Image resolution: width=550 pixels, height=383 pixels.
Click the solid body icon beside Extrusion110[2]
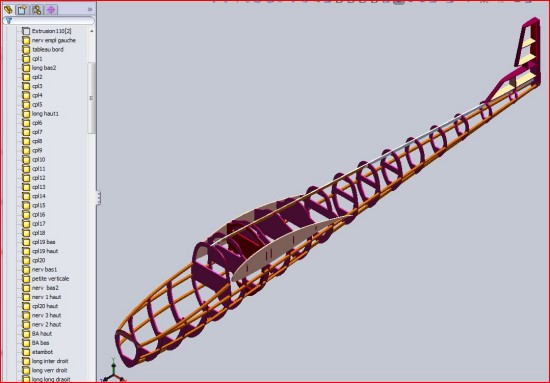coord(26,31)
